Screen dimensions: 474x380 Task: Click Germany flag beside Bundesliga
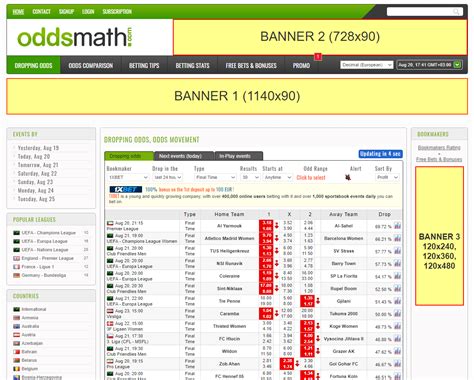16,275
